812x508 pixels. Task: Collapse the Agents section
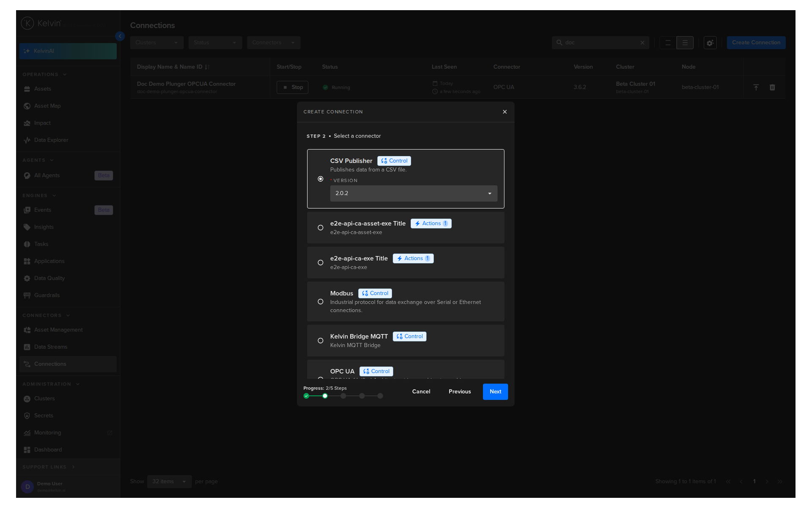click(x=38, y=160)
